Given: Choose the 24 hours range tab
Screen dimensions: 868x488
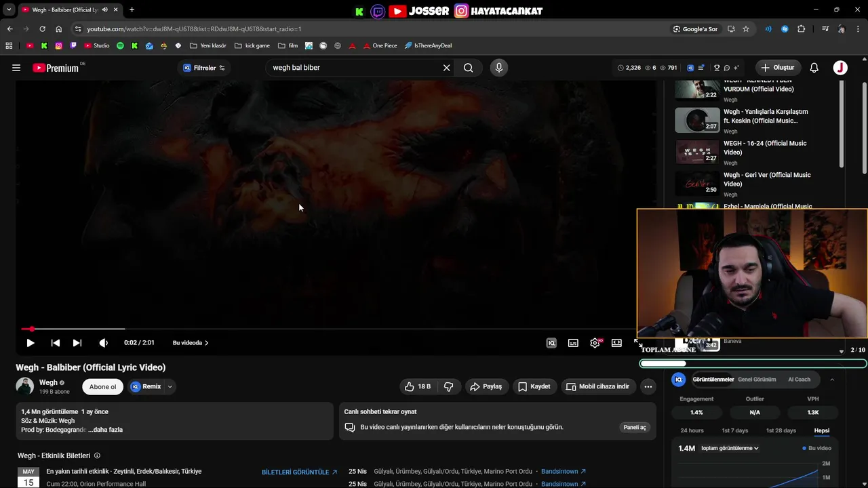Looking at the screenshot, I should click(692, 430).
